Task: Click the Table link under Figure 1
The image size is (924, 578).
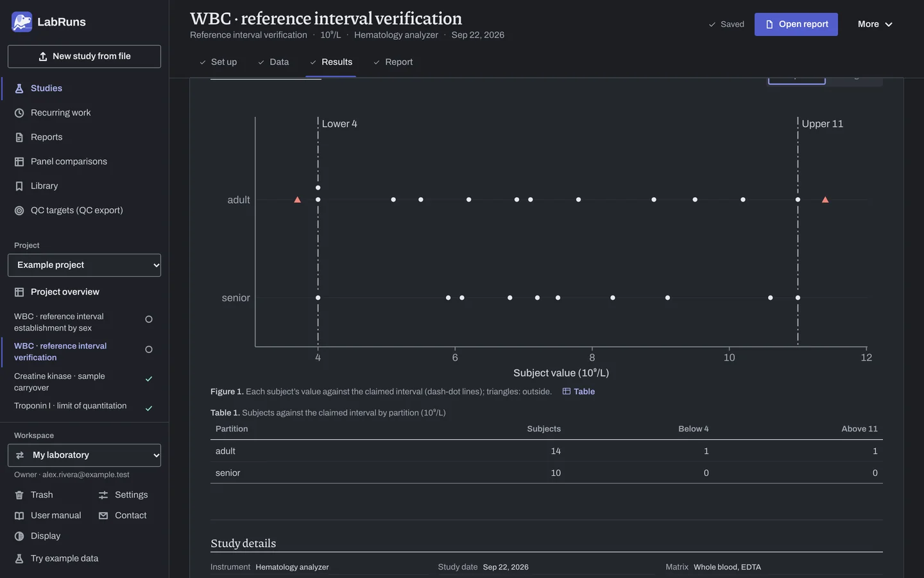Action: 579,392
